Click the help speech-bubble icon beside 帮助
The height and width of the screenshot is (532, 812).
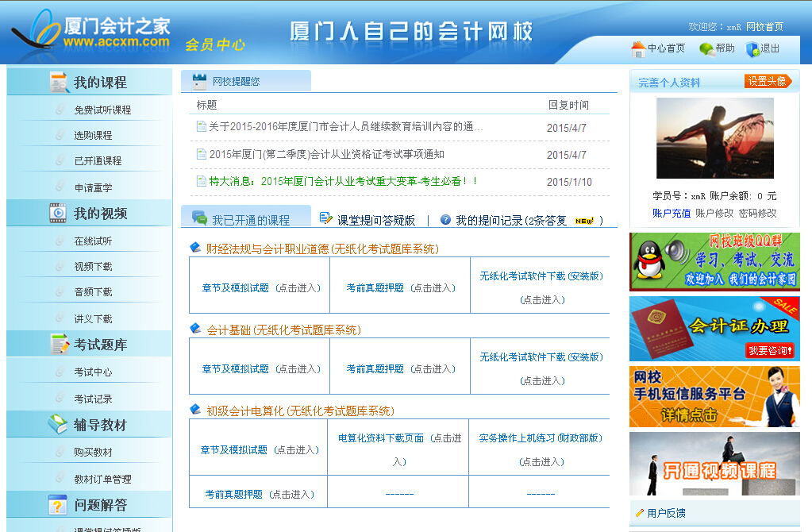(706, 49)
